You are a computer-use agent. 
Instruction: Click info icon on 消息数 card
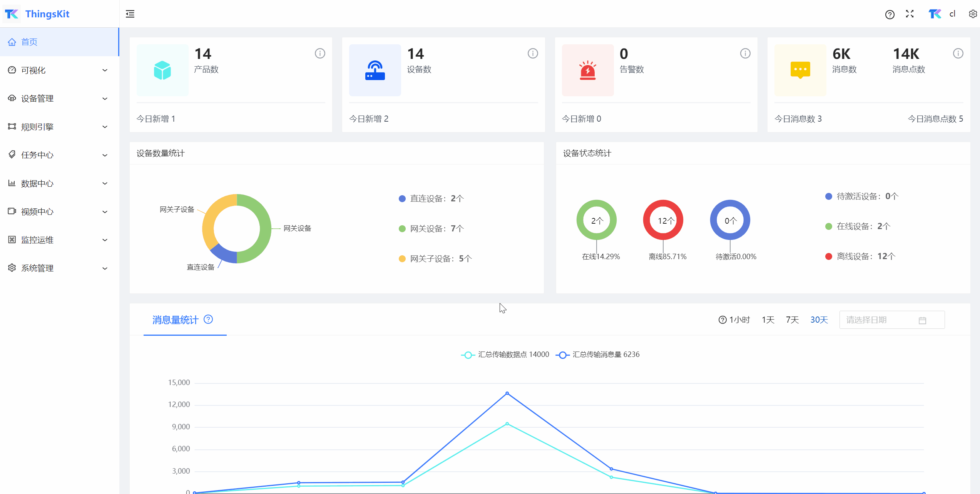coord(958,53)
